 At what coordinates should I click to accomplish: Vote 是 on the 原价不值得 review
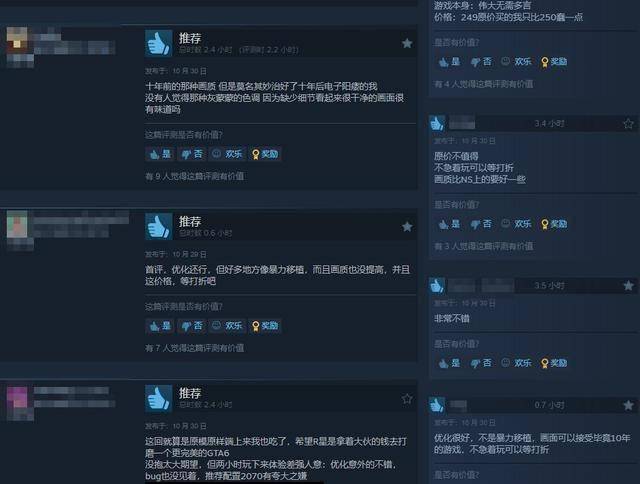[449, 224]
